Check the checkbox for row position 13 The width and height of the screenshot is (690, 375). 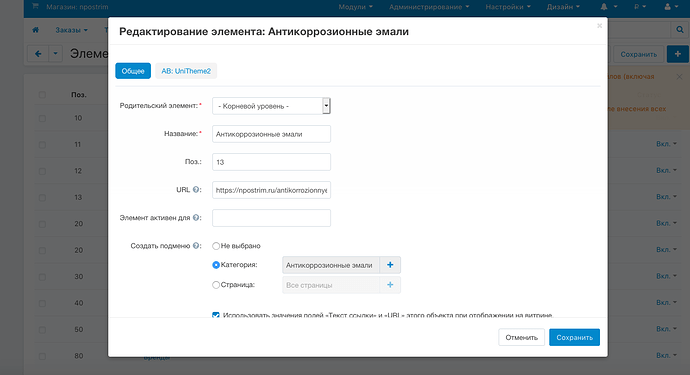tap(42, 198)
